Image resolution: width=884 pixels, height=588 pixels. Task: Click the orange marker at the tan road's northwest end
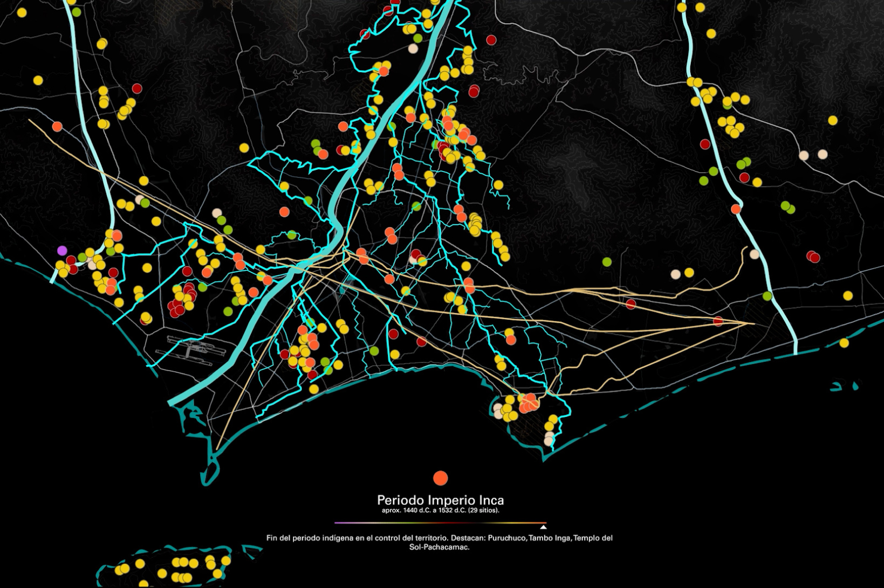57,127
